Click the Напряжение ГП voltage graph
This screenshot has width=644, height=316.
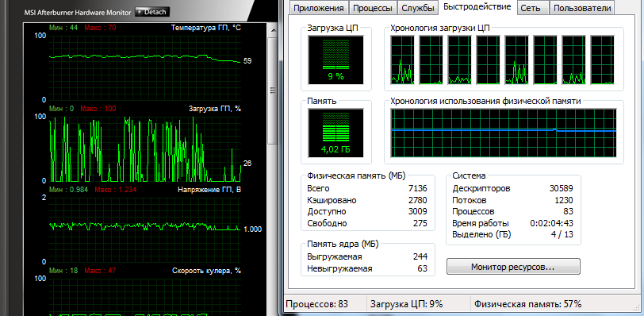click(144, 229)
